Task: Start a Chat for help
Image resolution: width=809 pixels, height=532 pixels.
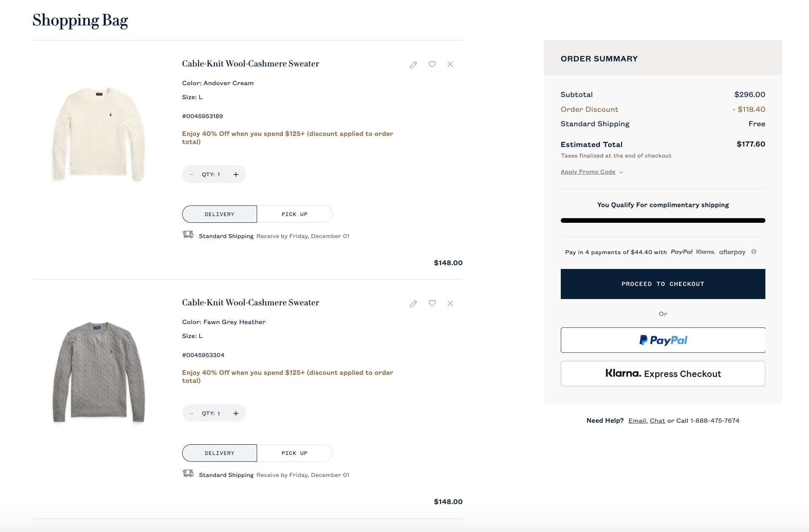Action: [x=657, y=421]
